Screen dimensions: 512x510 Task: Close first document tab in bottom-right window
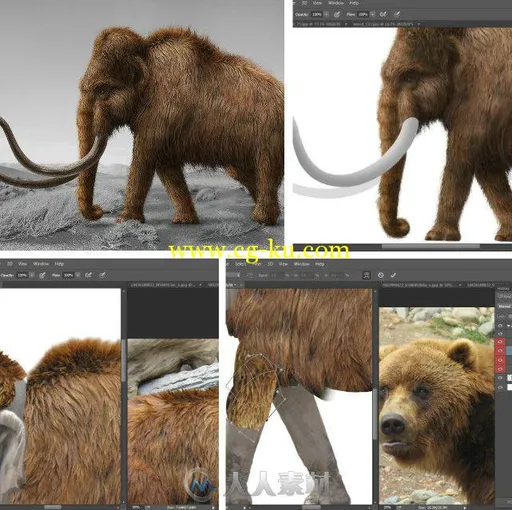tap(460, 285)
